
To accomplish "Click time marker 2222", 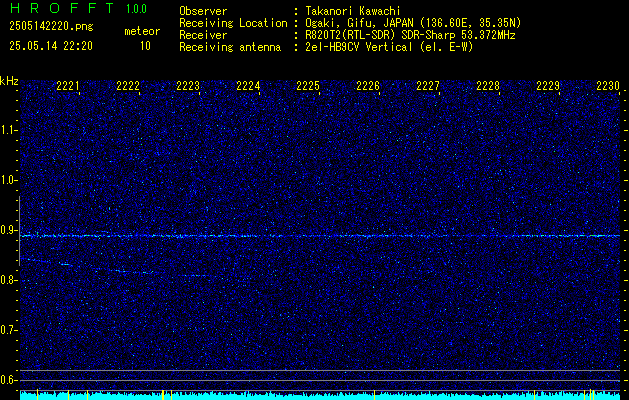I will click(x=128, y=86).
